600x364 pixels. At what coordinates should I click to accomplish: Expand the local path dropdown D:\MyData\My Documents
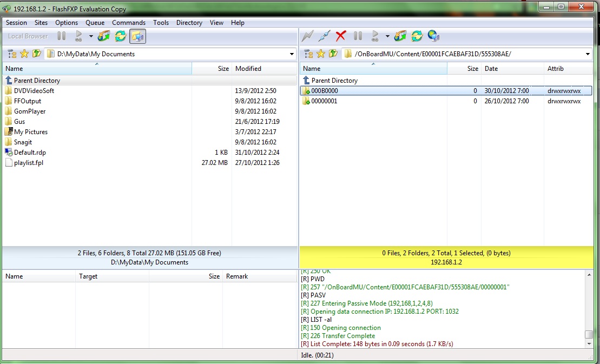coord(292,54)
